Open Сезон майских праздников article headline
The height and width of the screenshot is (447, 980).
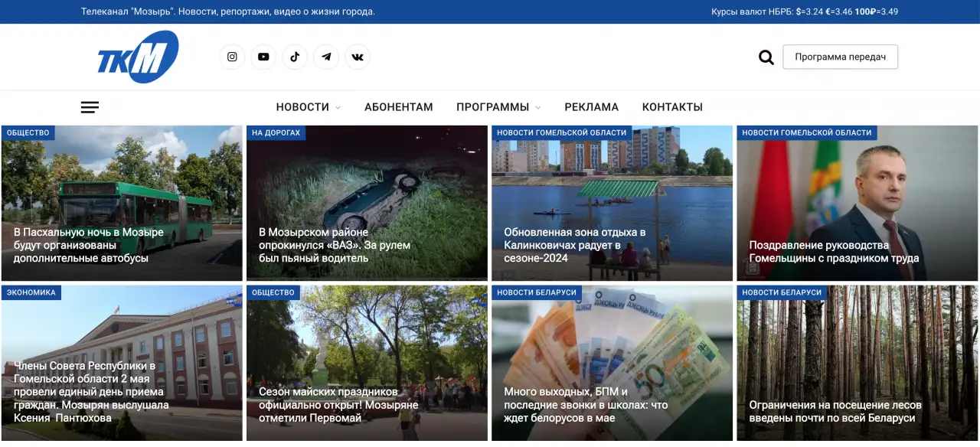tap(338, 405)
